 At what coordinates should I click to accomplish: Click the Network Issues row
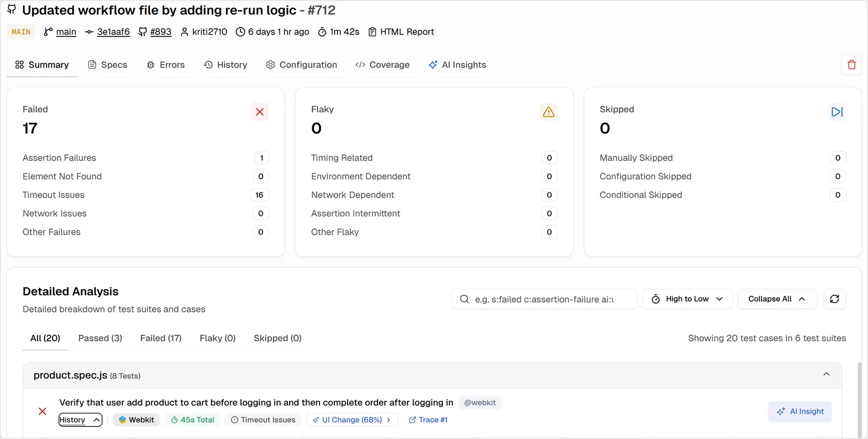point(145,213)
